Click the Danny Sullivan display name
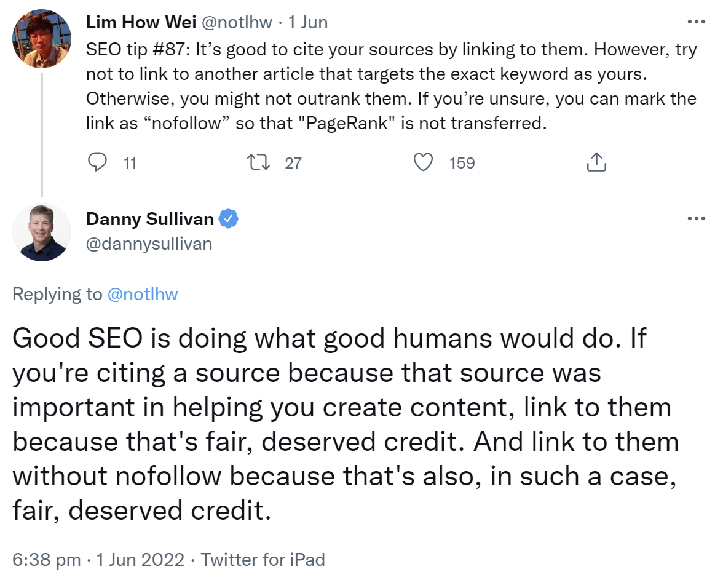Viewport: 723px width, 588px height. point(150,218)
